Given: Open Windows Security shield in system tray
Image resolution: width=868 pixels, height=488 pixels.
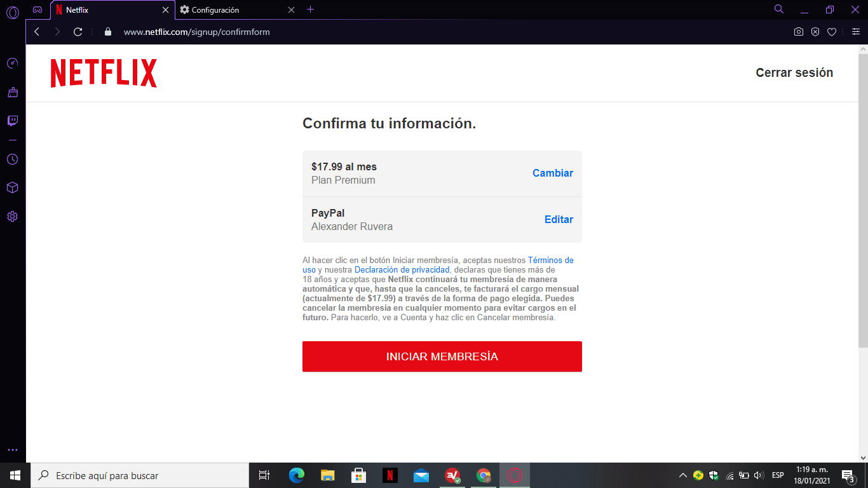Looking at the screenshot, I should tap(714, 475).
